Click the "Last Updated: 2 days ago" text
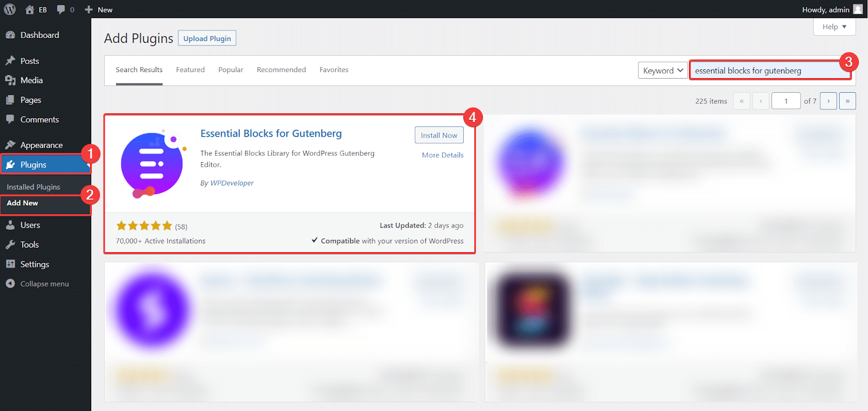Image resolution: width=868 pixels, height=411 pixels. pyautogui.click(x=422, y=226)
